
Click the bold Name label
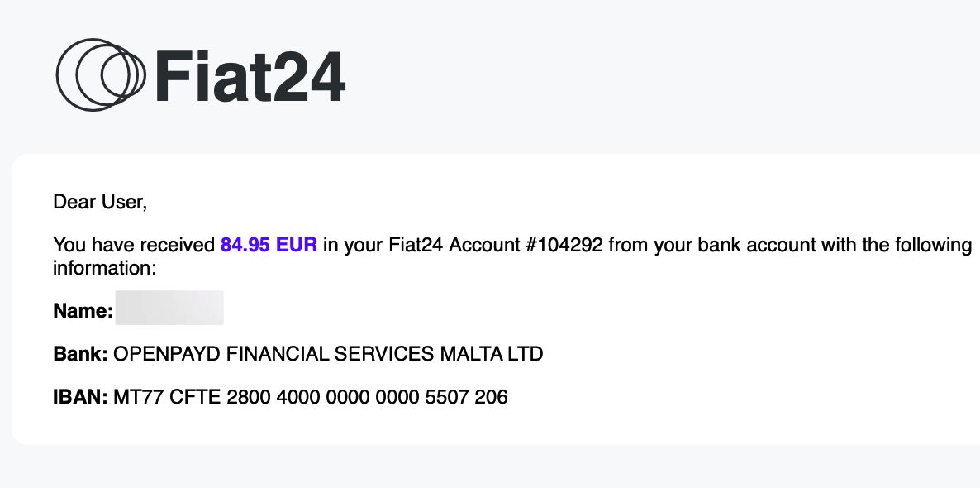pos(83,311)
